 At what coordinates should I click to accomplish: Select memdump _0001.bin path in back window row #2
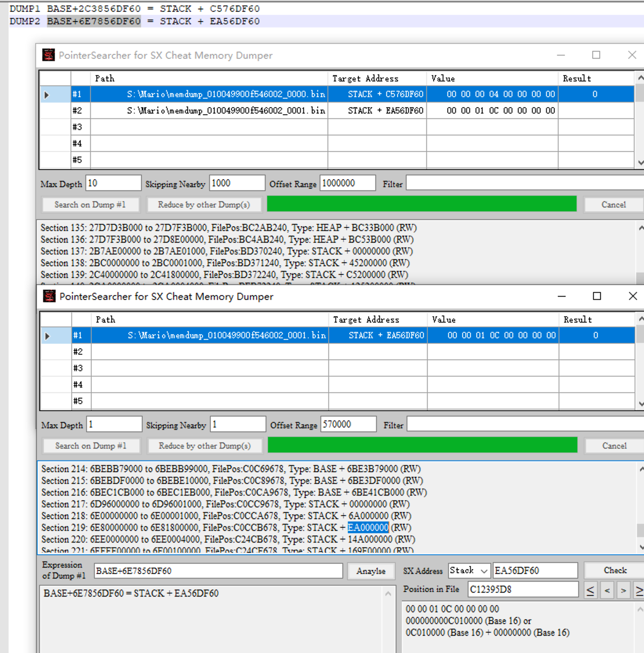tap(209, 111)
